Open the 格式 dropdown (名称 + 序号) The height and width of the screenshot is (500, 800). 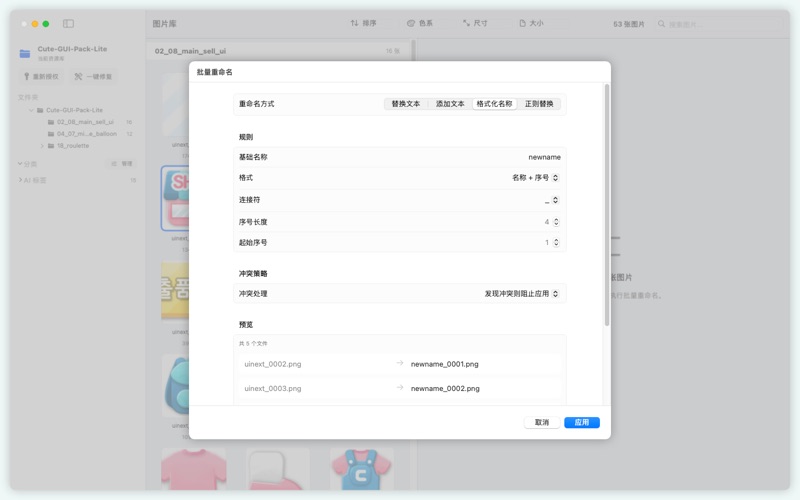[535, 178]
